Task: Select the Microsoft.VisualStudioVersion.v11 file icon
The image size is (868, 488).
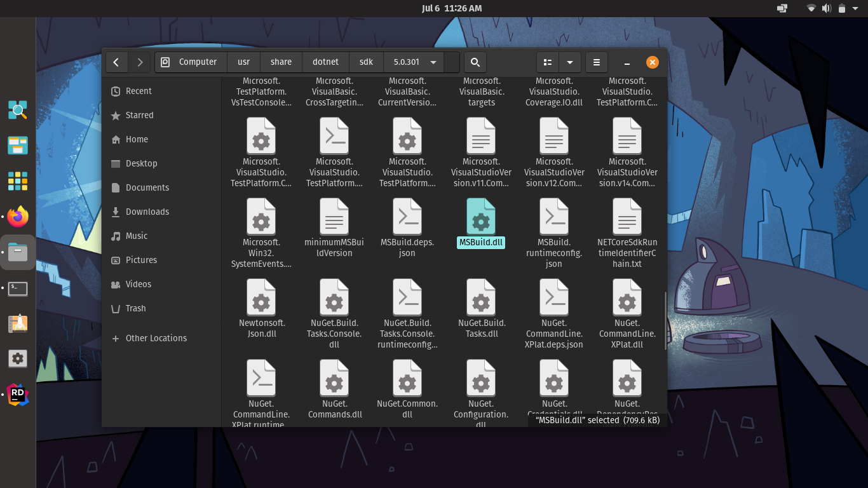Action: (x=481, y=136)
